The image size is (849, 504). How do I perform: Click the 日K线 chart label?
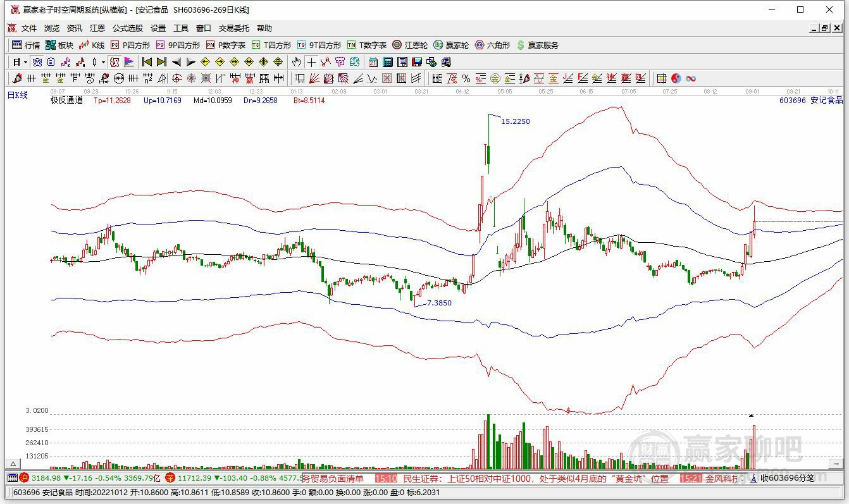click(x=18, y=95)
